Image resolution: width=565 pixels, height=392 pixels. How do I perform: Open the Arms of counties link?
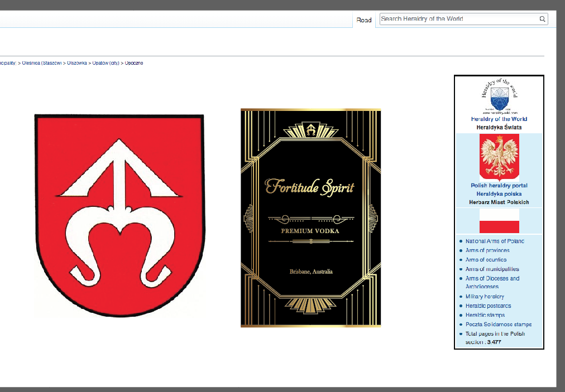pos(486,260)
